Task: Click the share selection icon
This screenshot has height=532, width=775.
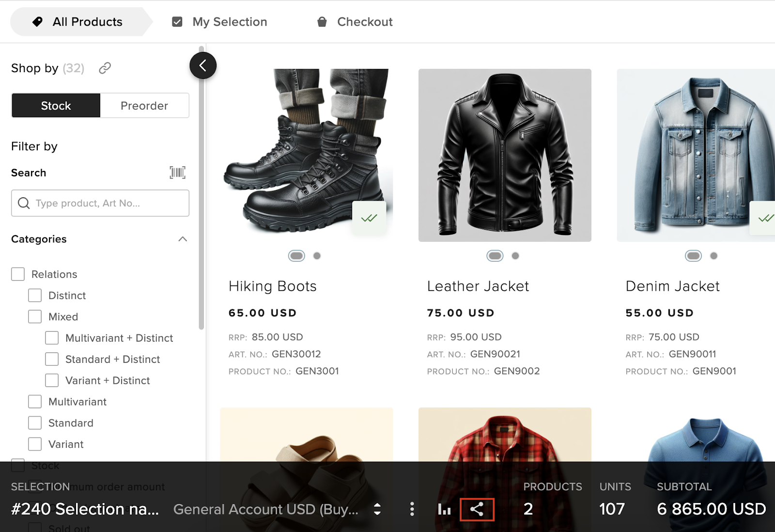Action: click(x=477, y=509)
